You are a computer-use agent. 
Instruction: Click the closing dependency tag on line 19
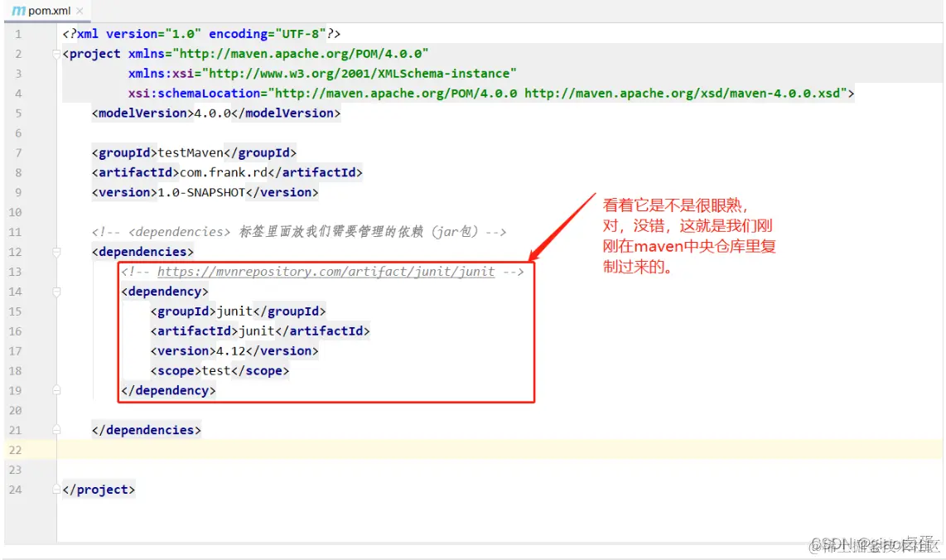coord(168,390)
